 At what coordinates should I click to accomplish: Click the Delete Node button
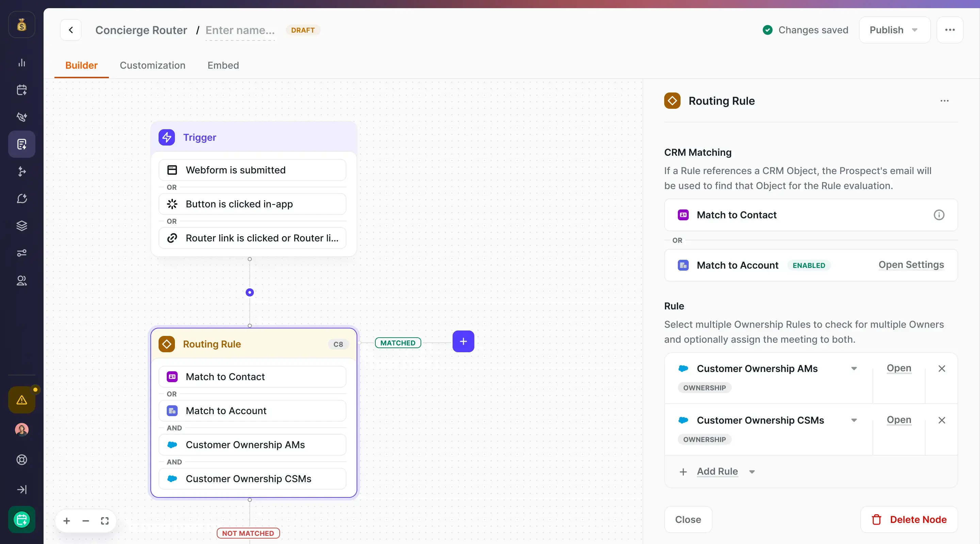point(909,520)
